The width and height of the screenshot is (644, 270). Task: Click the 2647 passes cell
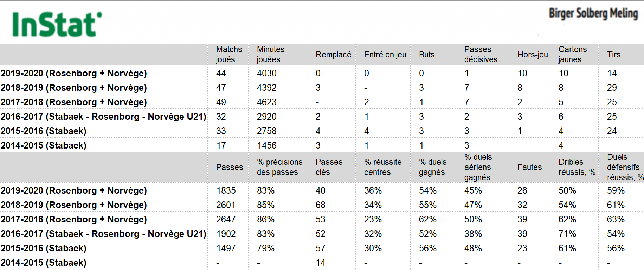click(226, 219)
